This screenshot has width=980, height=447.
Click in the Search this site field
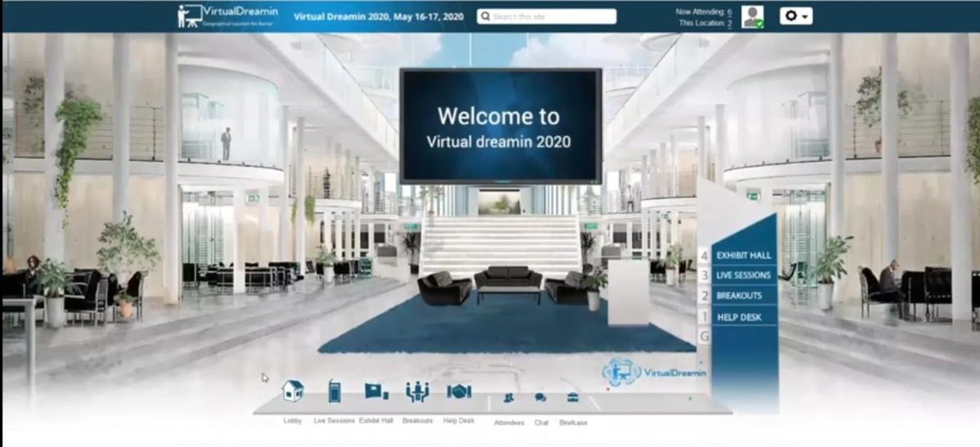click(x=547, y=16)
